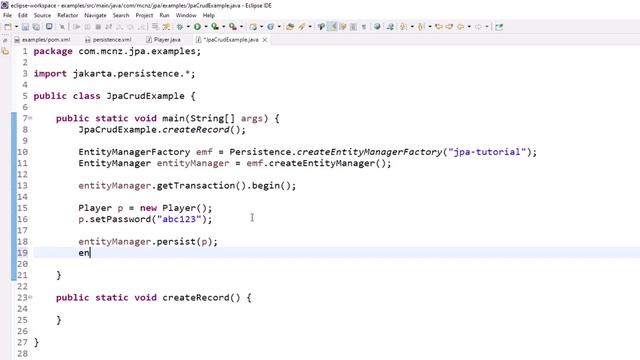Click the Search flashlight icon
640x360 pixels.
click(302, 27)
